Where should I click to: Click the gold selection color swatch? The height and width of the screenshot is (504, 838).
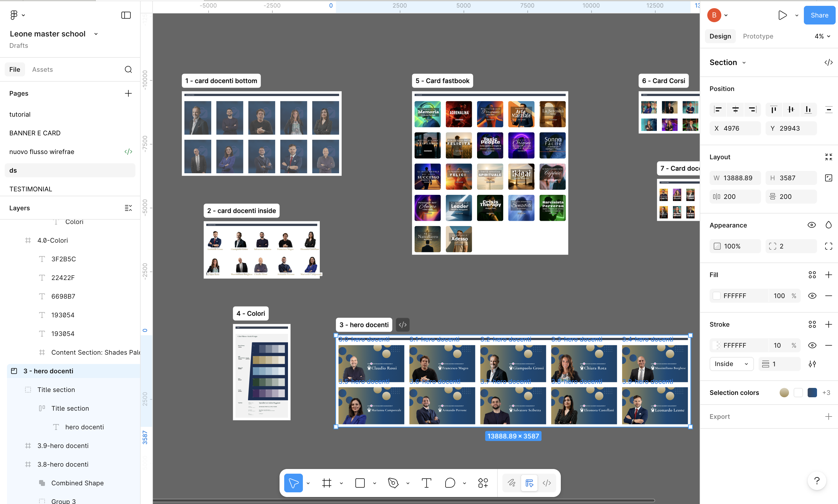point(784,392)
